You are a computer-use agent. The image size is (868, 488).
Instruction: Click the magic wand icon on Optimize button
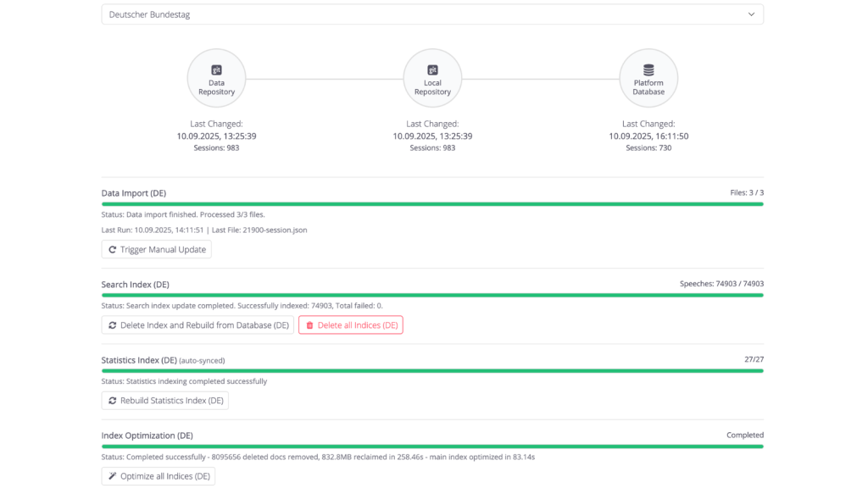tap(112, 476)
